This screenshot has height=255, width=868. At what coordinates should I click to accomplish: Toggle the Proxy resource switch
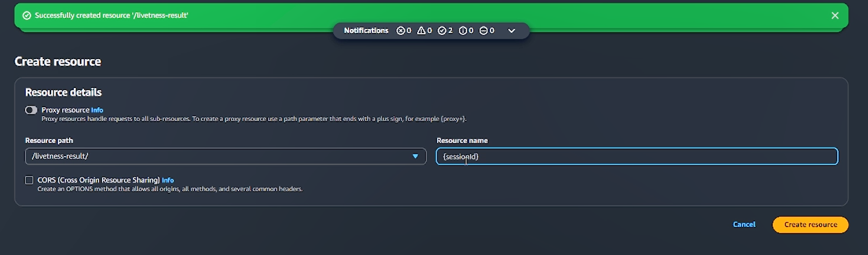tap(31, 110)
